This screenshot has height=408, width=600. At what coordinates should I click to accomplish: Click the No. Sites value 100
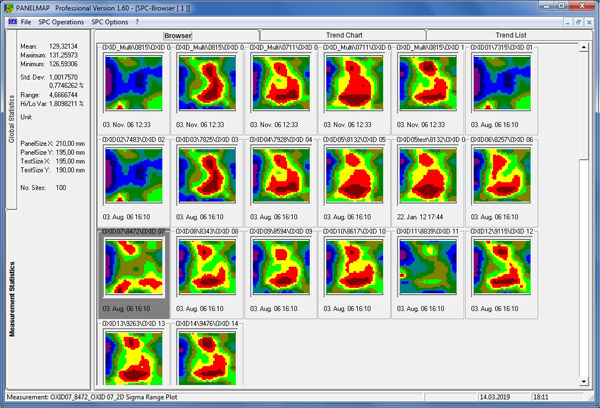click(61, 188)
